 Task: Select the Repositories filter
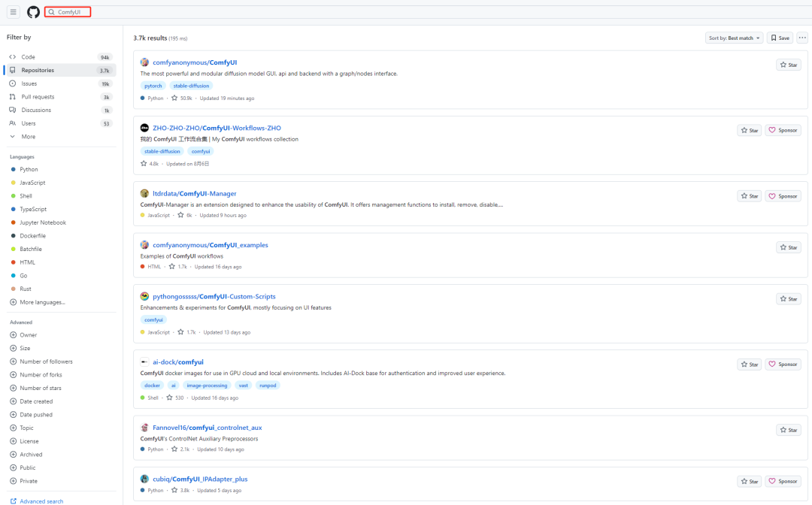coord(60,71)
